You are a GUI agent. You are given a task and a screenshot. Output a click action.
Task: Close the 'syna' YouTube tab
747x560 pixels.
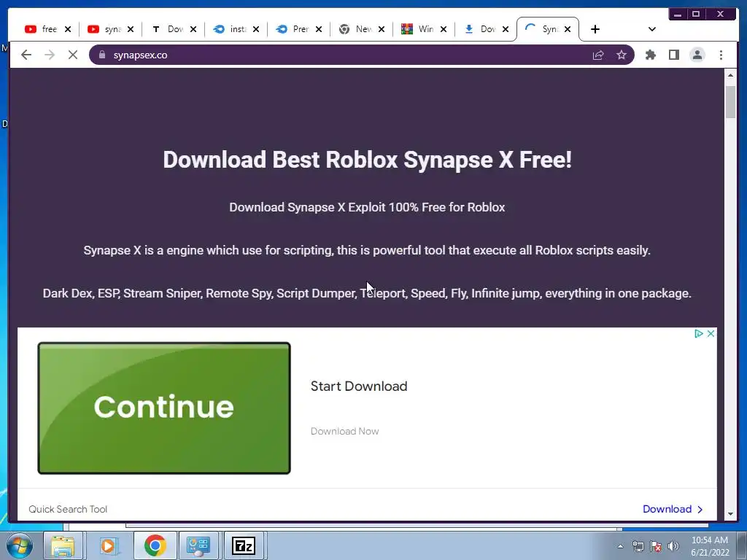pyautogui.click(x=131, y=29)
